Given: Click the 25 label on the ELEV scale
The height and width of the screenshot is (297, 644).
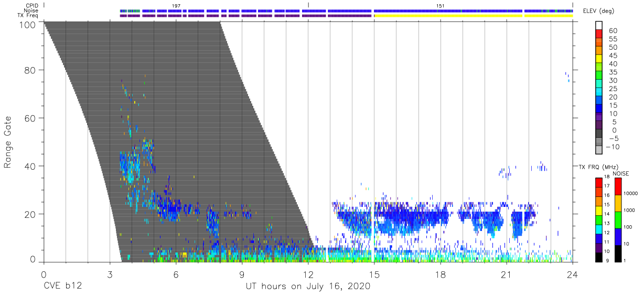Looking at the screenshot, I should click(x=613, y=89).
